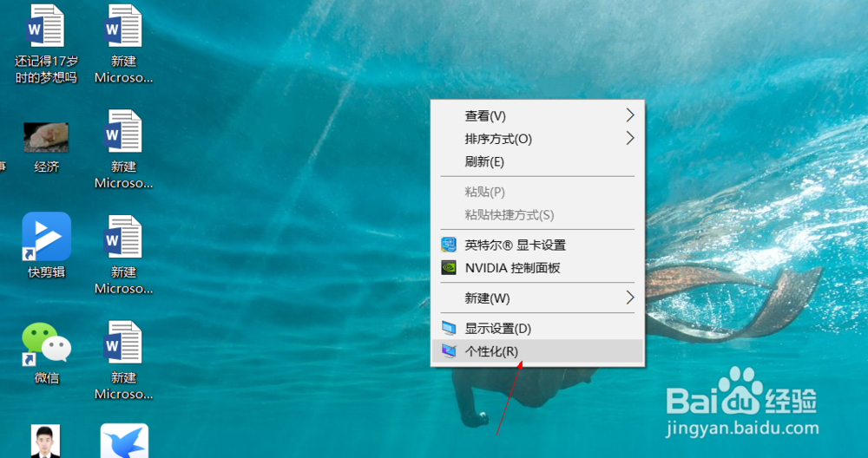Expand the 查看(V) submenu
The image size is (868, 458).
pos(537,115)
